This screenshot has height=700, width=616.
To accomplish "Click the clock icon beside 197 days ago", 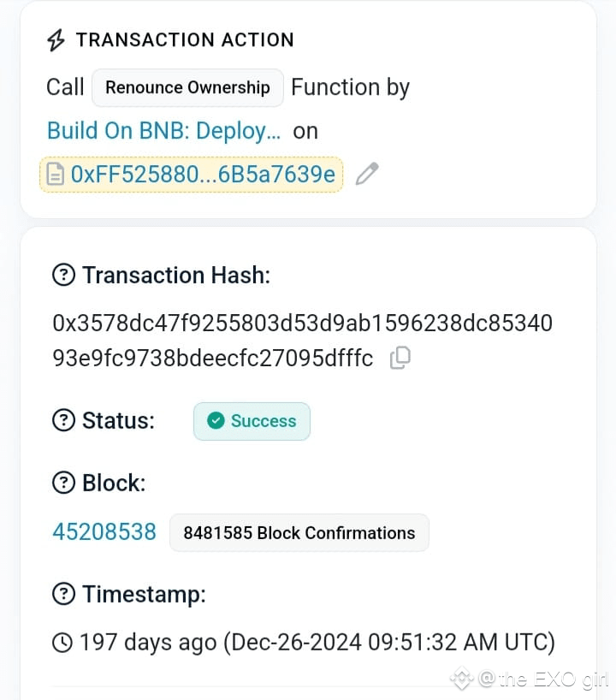I will point(62,643).
